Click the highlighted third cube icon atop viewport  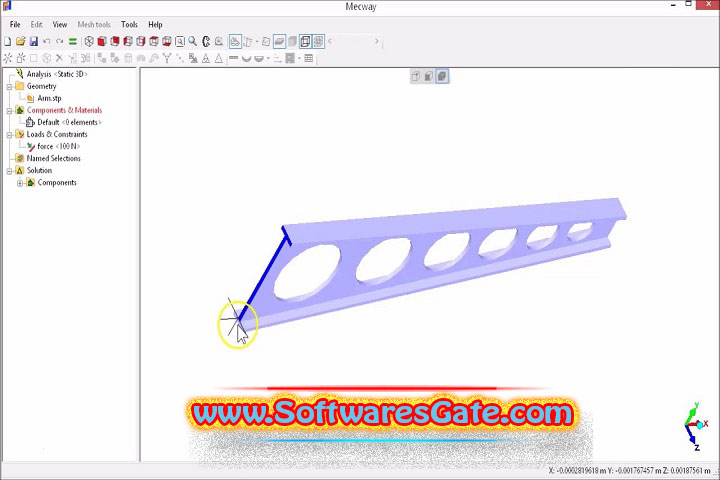442,76
